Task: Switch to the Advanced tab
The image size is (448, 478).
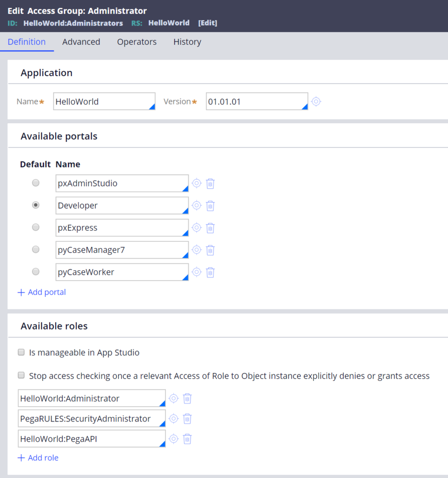Action: (81, 42)
